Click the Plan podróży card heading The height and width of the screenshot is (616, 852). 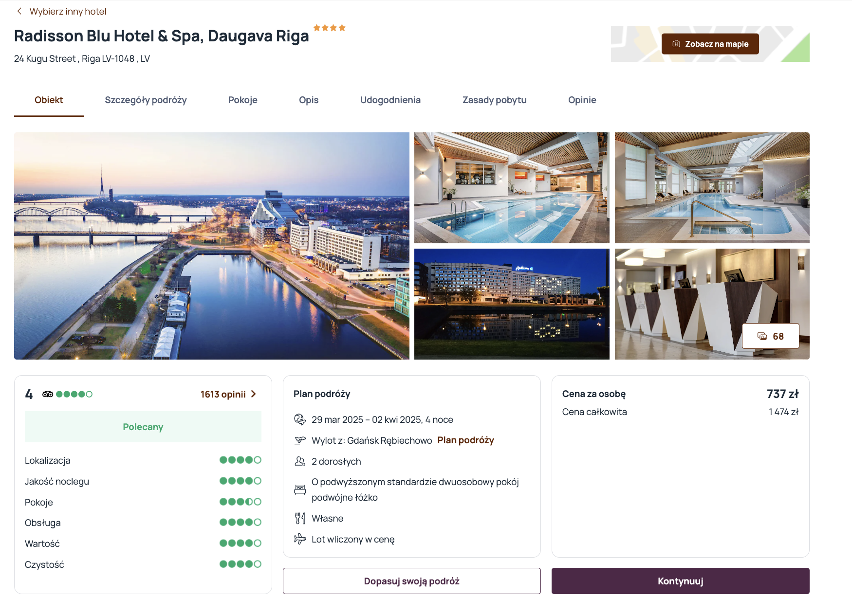(x=322, y=394)
